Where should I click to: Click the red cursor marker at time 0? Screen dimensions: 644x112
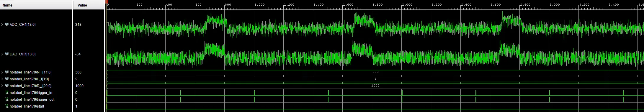107,1
